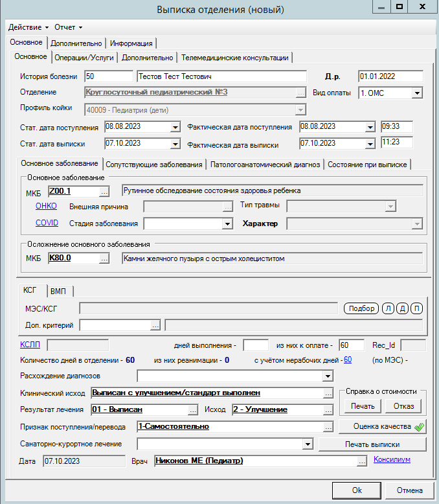This screenshot has width=439, height=504.
Task: Open Клинический исход ellipsis button
Action: [x=328, y=394]
